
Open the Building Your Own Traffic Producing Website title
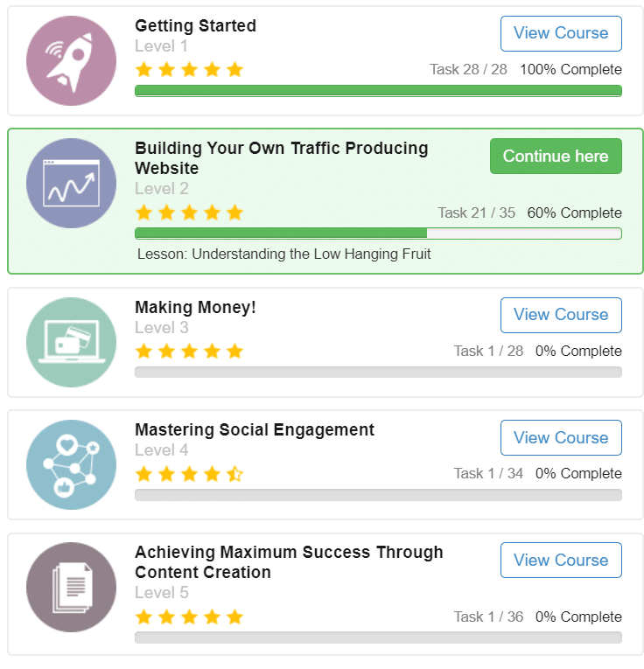282,158
